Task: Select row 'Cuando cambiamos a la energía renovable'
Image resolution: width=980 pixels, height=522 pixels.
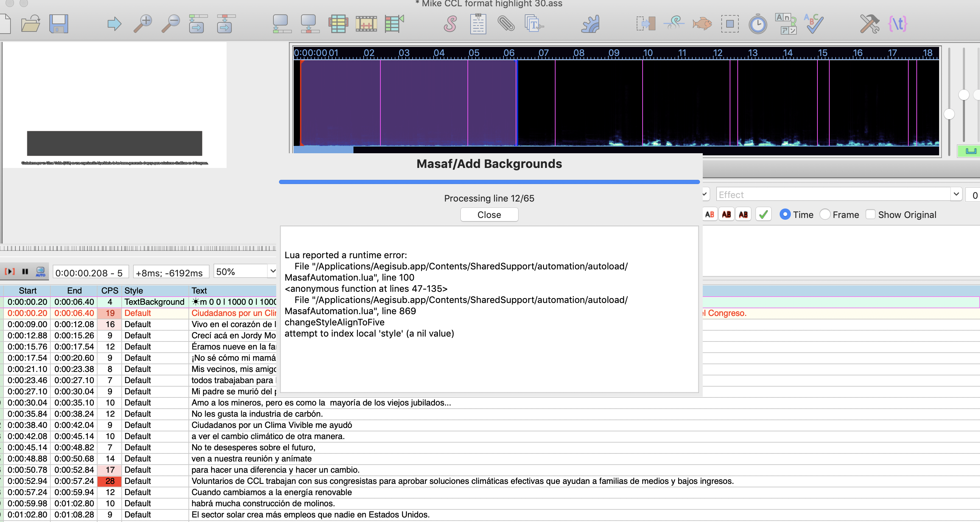Action: (490, 492)
